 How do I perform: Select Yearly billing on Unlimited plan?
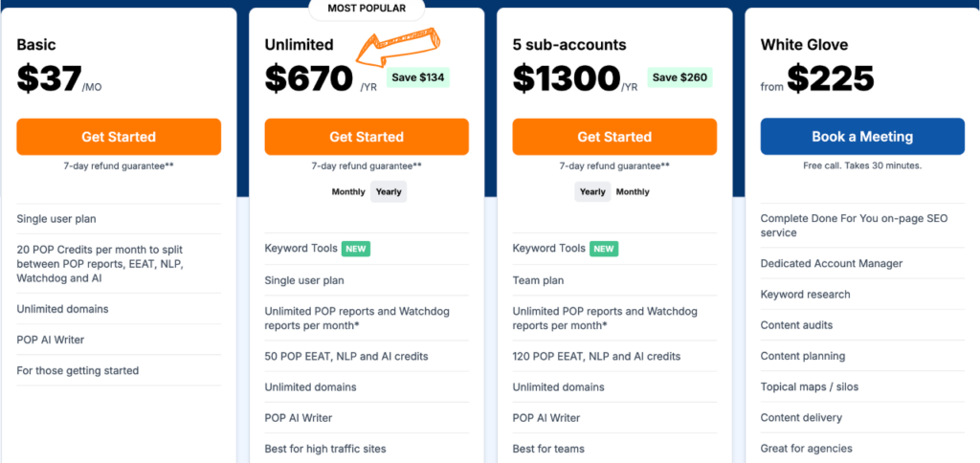[389, 192]
